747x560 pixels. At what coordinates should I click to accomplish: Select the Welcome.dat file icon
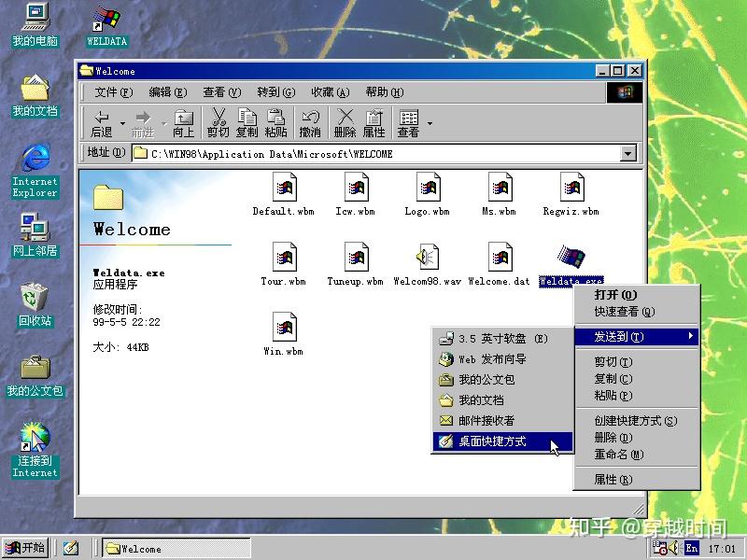click(x=500, y=258)
